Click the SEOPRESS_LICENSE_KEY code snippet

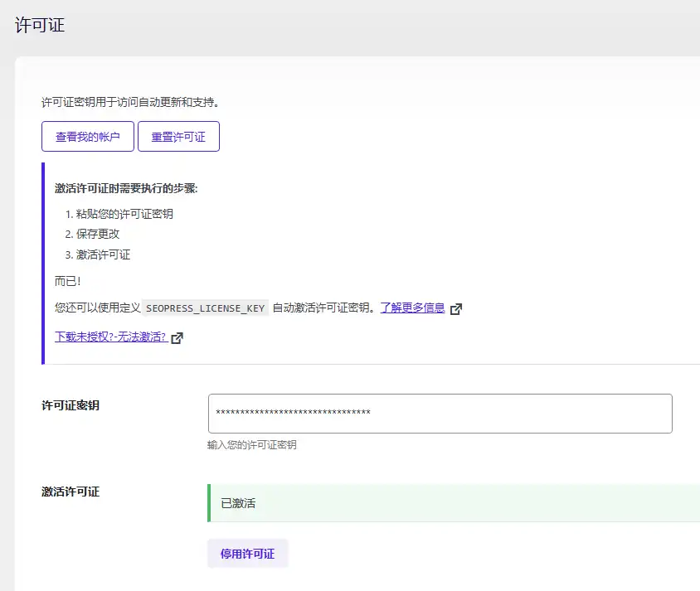204,307
